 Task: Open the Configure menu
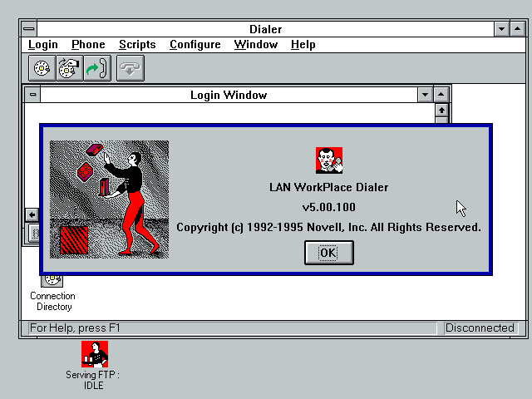point(195,44)
